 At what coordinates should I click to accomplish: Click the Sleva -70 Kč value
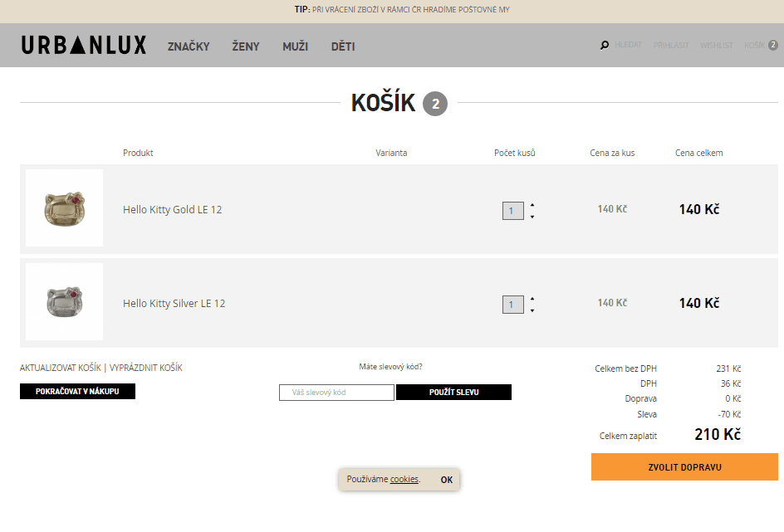(x=729, y=414)
